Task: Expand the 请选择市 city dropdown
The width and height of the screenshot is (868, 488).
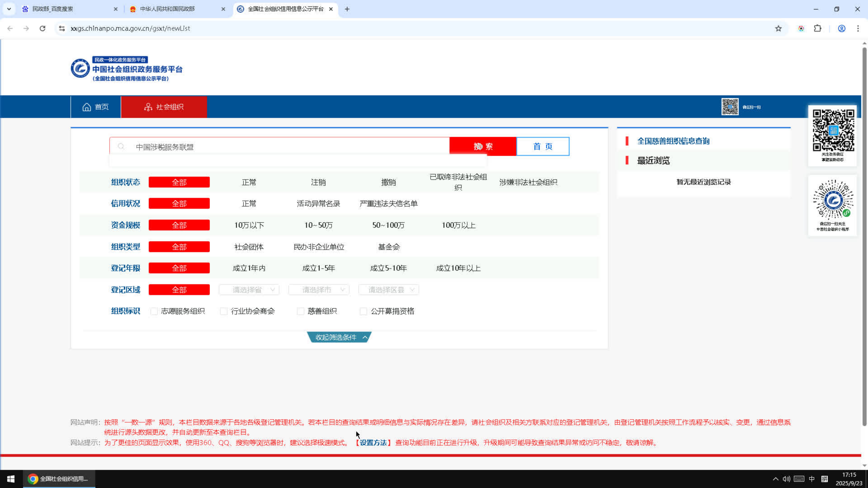Action: tap(319, 290)
